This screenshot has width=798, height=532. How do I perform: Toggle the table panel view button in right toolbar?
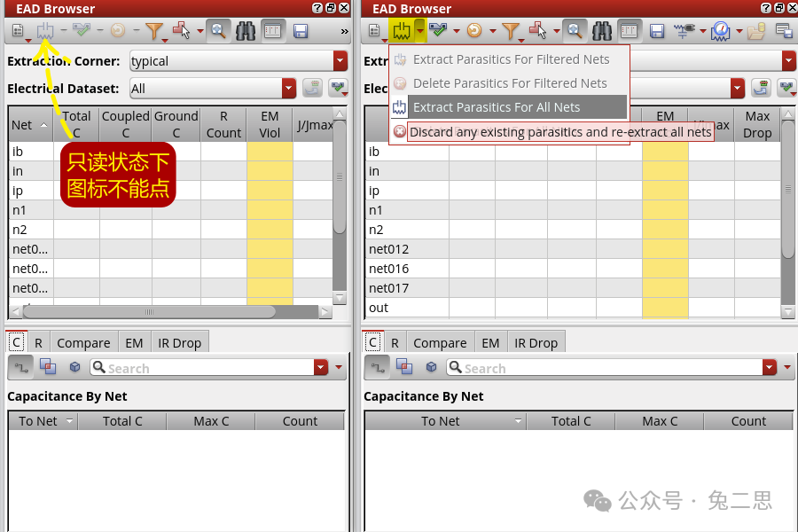pyautogui.click(x=630, y=31)
